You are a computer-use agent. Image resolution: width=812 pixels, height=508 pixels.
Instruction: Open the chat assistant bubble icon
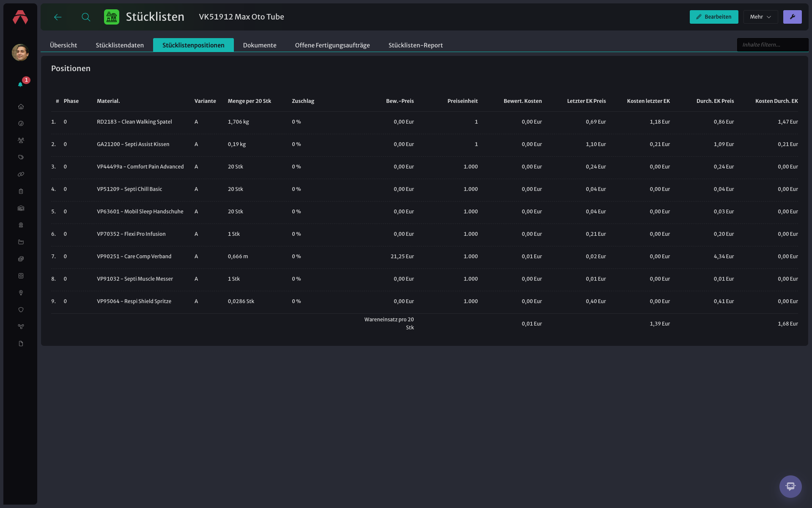[x=790, y=486]
